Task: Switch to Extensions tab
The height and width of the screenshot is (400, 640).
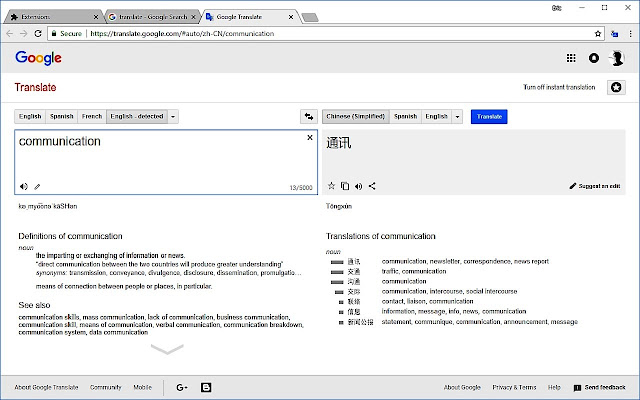Action: [52, 17]
